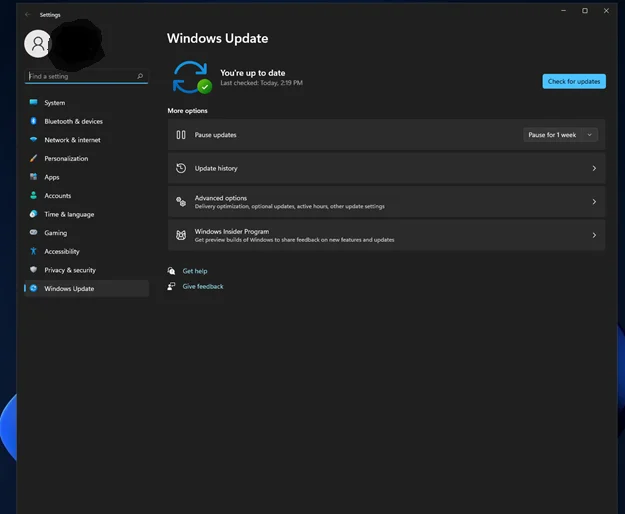625x514 pixels.
Task: Click the More options heading
Action: tap(187, 110)
